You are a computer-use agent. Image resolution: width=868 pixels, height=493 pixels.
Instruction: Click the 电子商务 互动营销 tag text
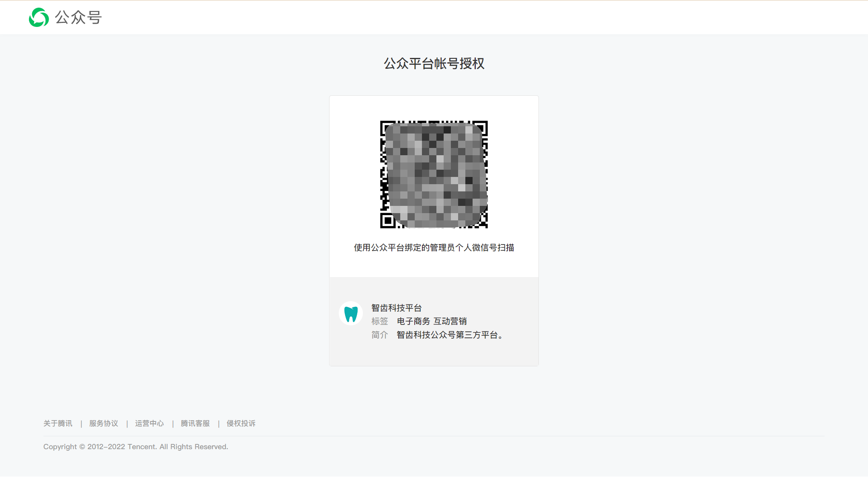432,321
